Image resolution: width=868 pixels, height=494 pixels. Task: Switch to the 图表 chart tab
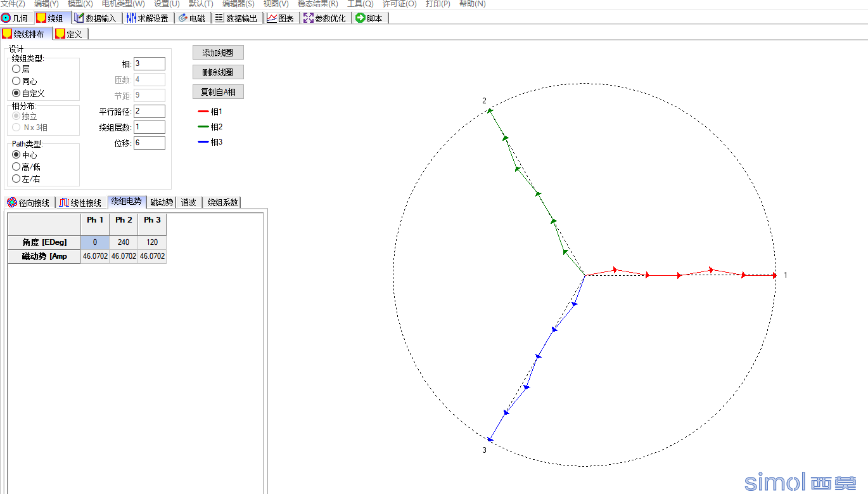pyautogui.click(x=281, y=18)
